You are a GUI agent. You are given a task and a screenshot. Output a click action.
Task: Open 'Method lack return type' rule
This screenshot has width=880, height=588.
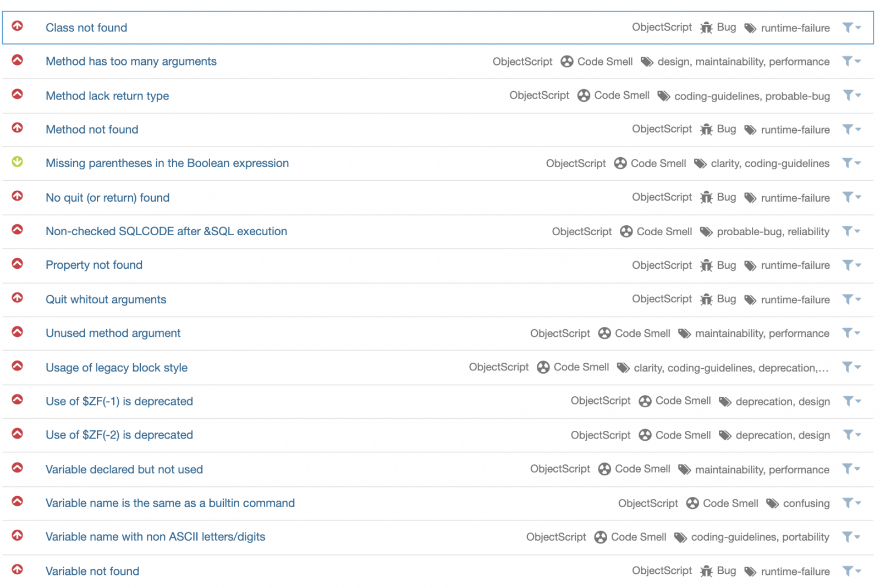[x=107, y=96]
